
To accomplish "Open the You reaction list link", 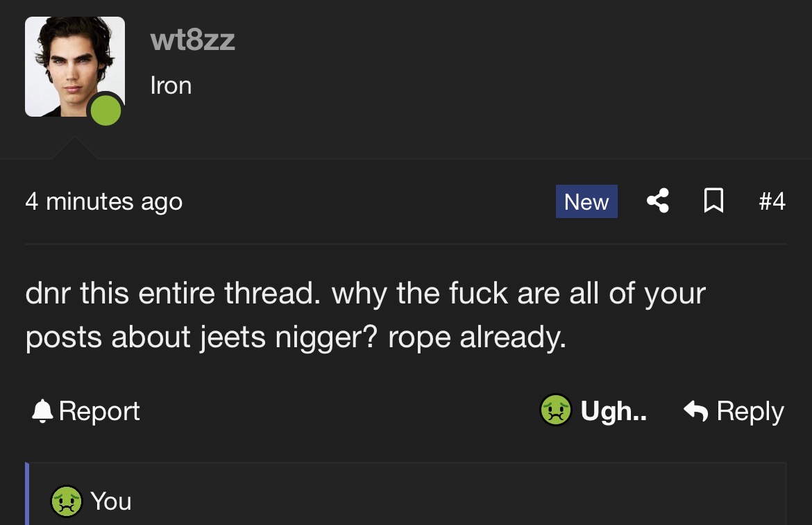I will pos(110,501).
